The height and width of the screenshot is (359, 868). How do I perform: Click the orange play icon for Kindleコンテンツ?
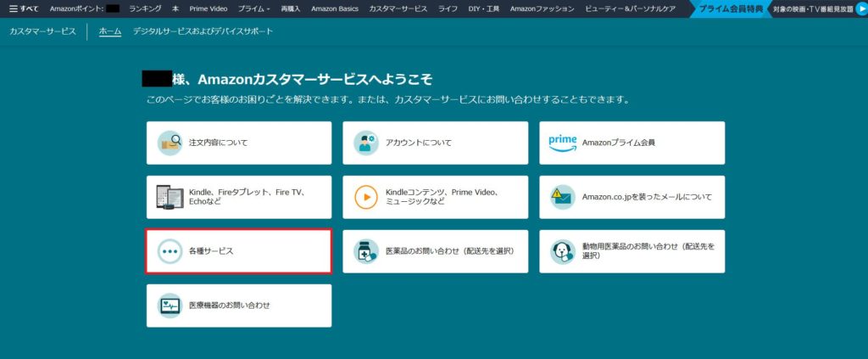click(366, 197)
